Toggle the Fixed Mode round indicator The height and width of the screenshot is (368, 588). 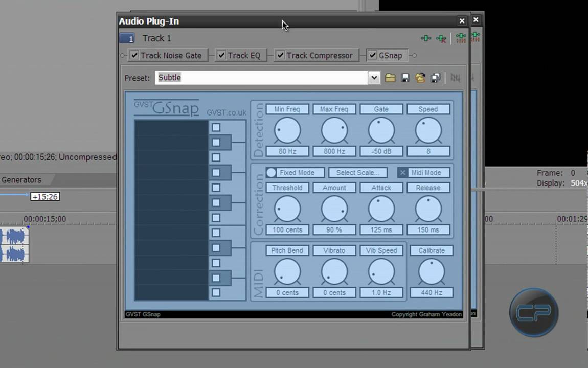tap(271, 173)
